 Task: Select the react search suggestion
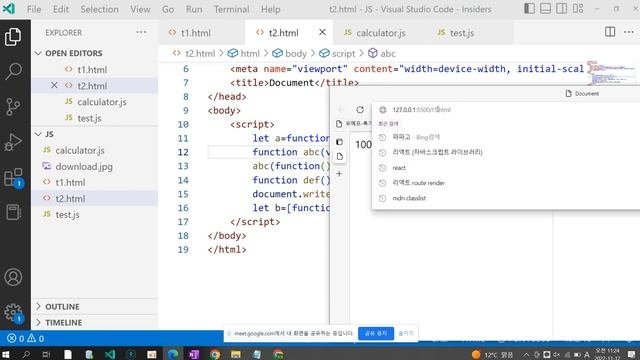[506, 168]
